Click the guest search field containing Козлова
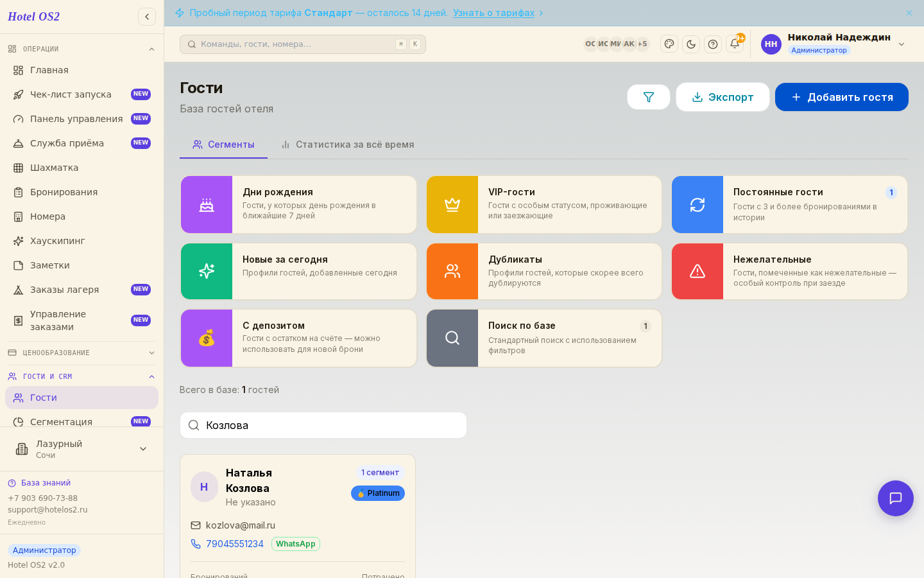Viewport: 924px width, 578px height. point(323,425)
